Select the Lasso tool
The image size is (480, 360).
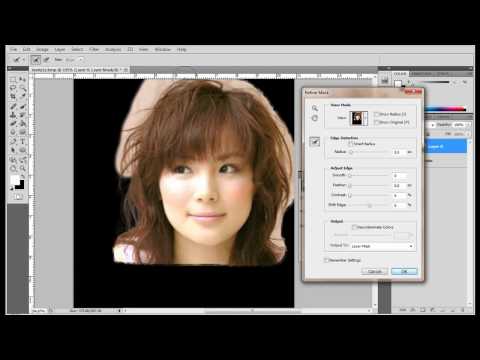(x=13, y=88)
